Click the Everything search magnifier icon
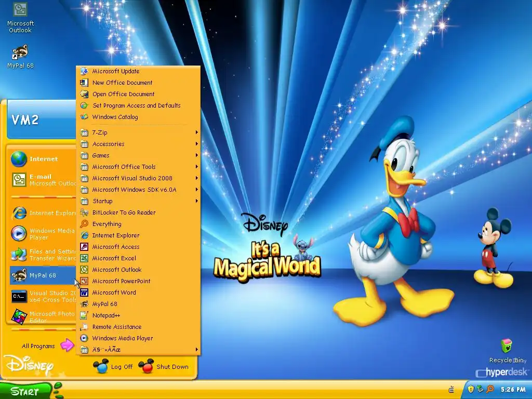This screenshot has width=532, height=399. [x=84, y=224]
